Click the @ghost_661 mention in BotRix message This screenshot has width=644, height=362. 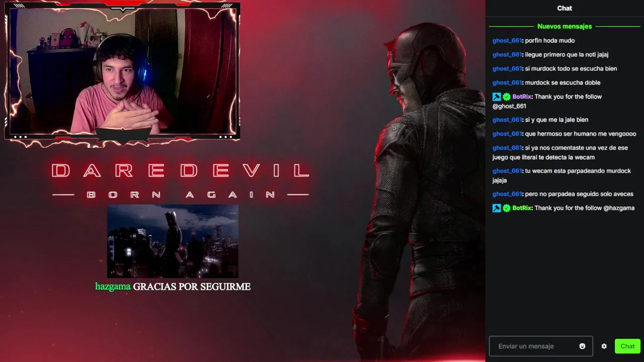click(x=509, y=106)
